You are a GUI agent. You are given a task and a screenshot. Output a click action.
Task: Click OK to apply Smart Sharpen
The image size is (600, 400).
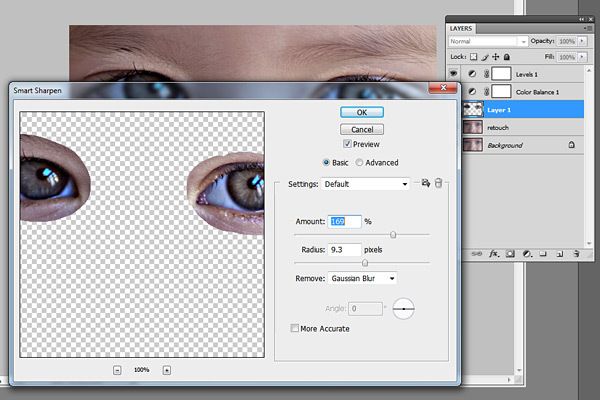point(362,112)
